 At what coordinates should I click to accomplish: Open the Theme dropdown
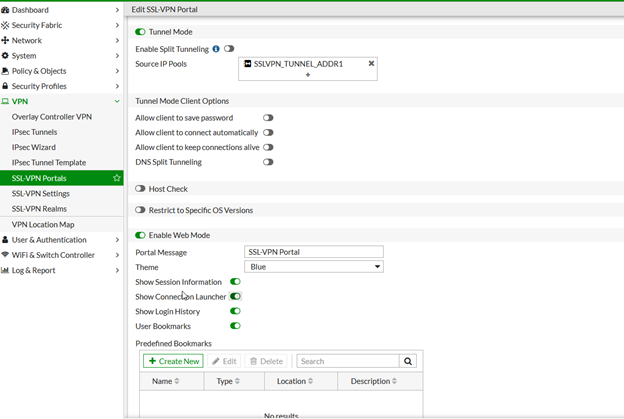(x=314, y=267)
